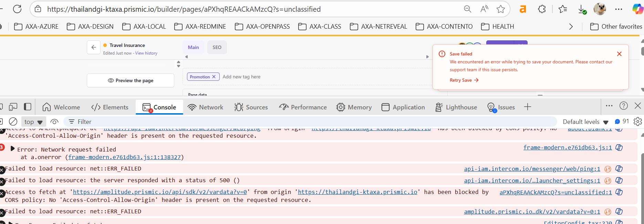Open the live expression eye icon
This screenshot has height=224, width=644.
click(x=54, y=121)
